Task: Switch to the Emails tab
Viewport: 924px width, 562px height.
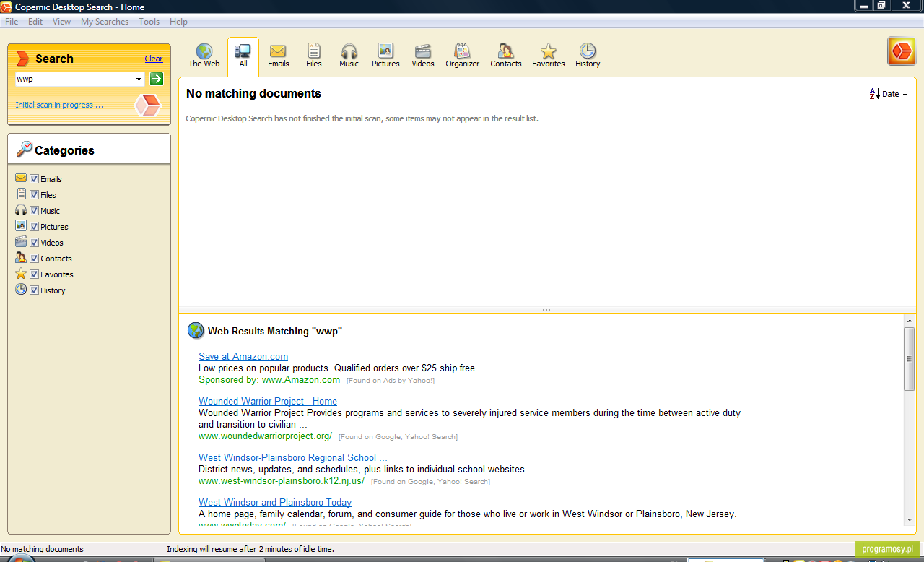Action: [x=278, y=56]
